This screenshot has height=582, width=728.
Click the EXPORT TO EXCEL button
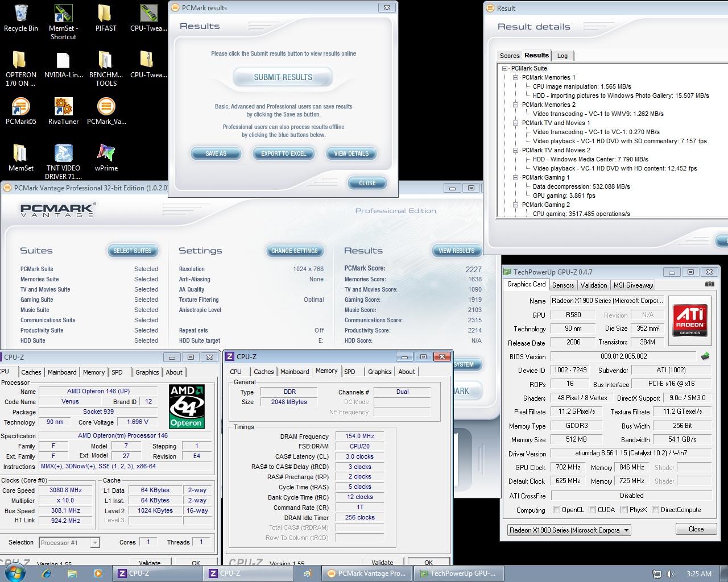(283, 153)
